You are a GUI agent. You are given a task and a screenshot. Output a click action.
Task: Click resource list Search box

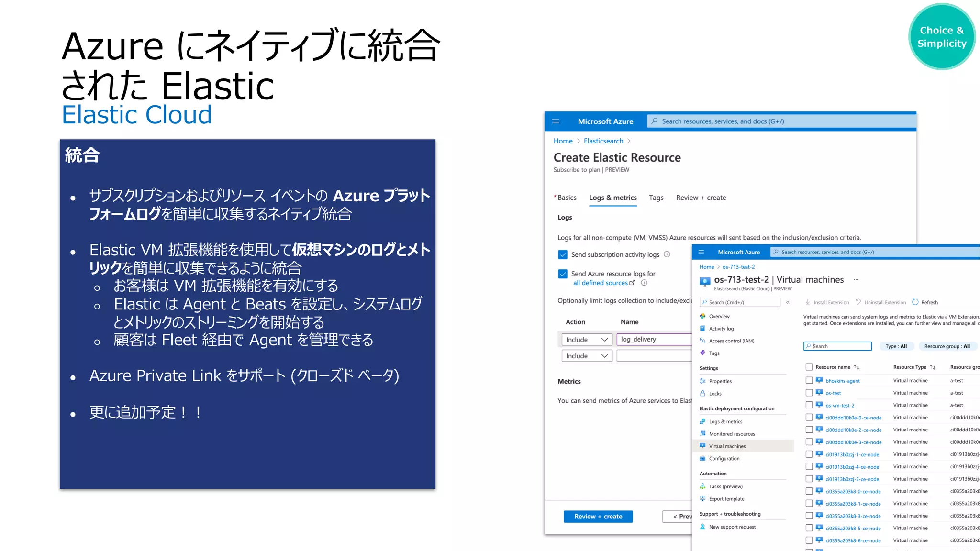point(837,346)
